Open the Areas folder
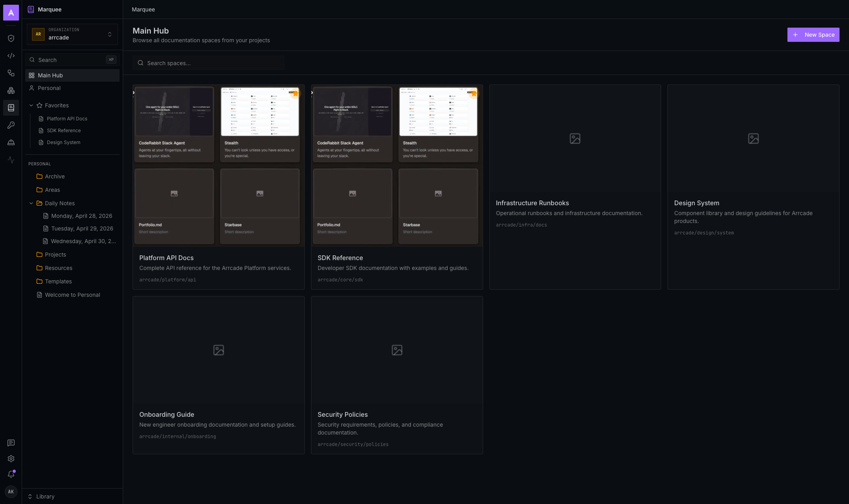Image resolution: width=849 pixels, height=504 pixels. [x=72, y=190]
